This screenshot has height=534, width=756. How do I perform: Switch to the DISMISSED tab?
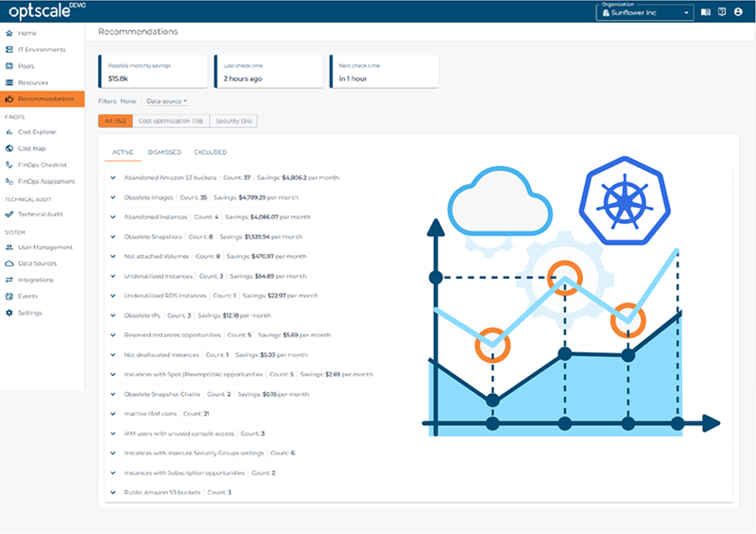point(165,153)
